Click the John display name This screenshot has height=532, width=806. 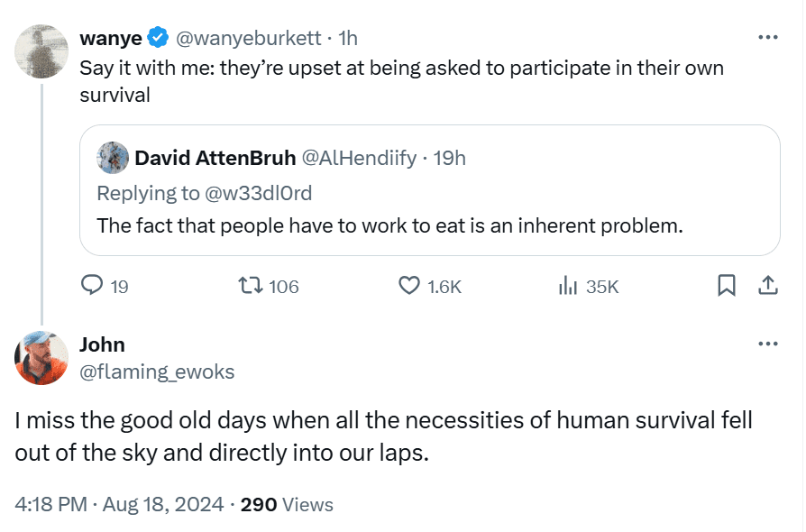(x=102, y=344)
